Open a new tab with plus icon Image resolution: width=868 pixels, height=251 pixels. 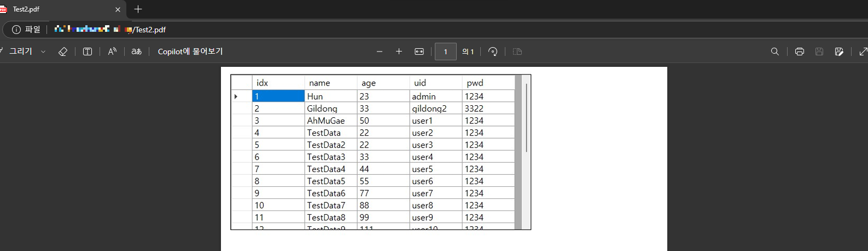coord(138,9)
